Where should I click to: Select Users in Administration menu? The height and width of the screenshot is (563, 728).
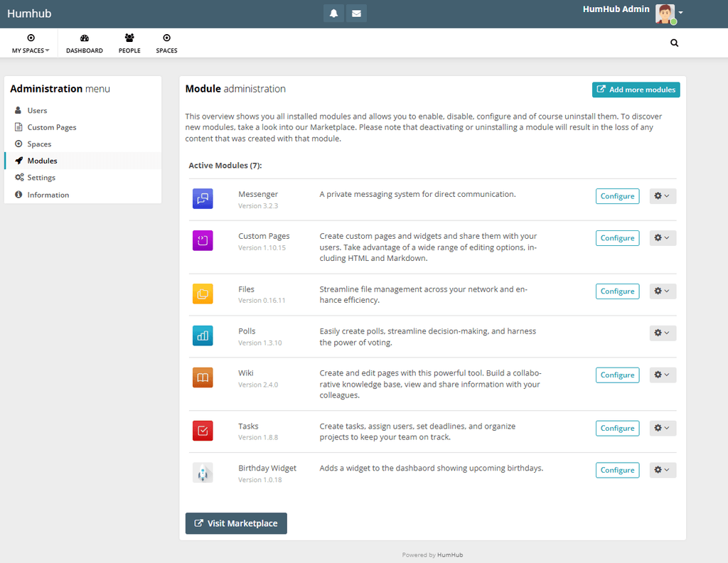(37, 110)
